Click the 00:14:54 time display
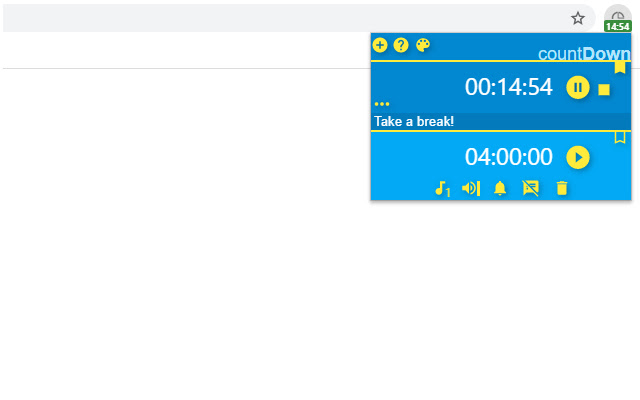The height and width of the screenshot is (400, 640). click(509, 87)
